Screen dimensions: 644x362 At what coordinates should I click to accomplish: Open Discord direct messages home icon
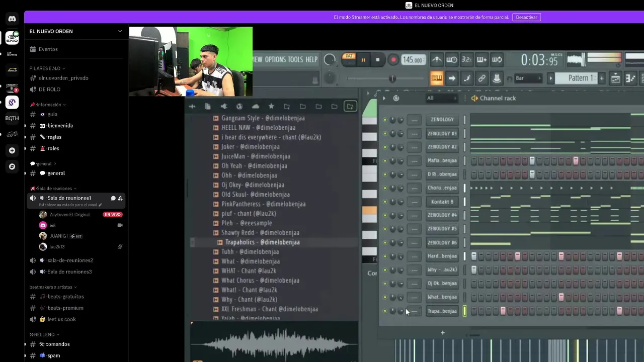[12, 19]
